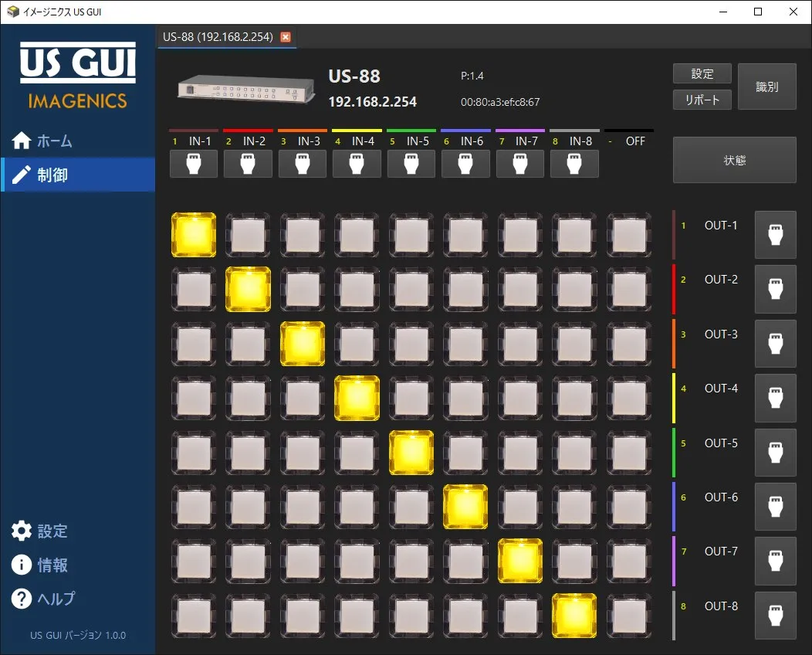Click the gear icon in the sidebar
812x655 pixels.
(x=22, y=531)
